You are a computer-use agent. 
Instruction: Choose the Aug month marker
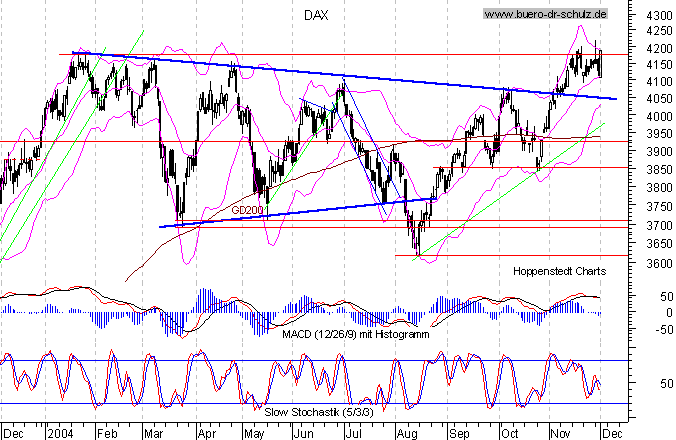click(x=408, y=433)
